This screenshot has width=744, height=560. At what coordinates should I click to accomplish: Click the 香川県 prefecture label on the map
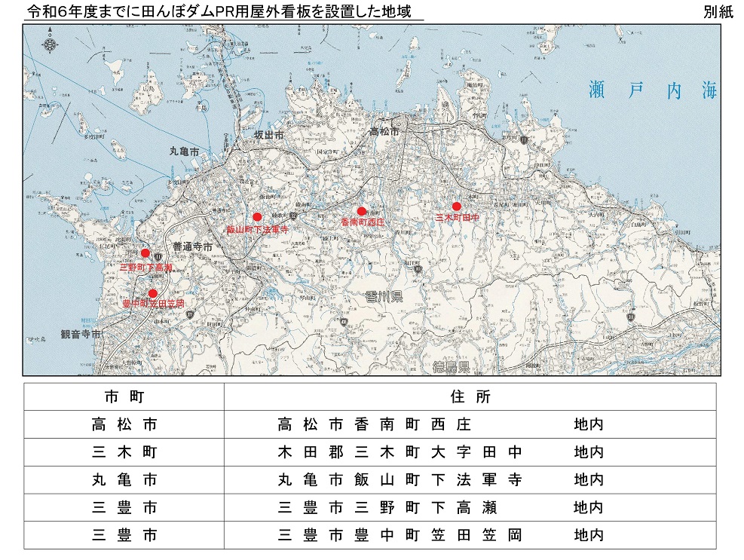pos(384,296)
